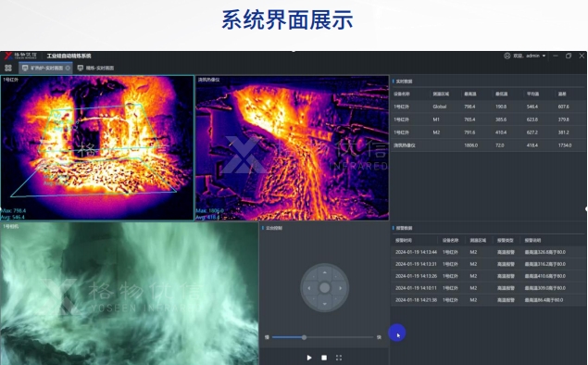The height and width of the screenshot is (365, 588).
Task: Click the 实时数据 panel title
Action: pos(404,81)
